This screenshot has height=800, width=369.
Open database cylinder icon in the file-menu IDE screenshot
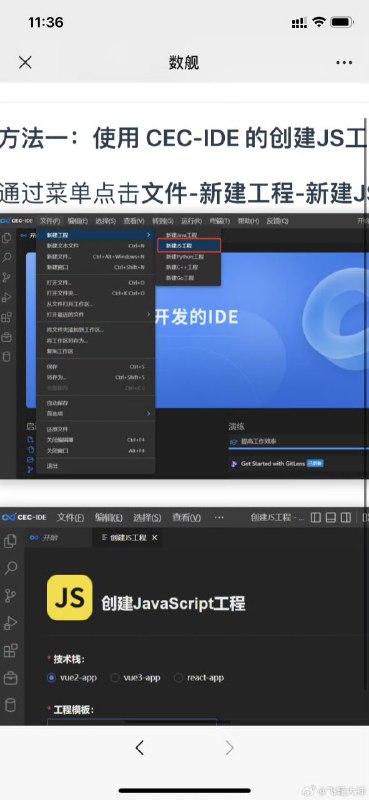pyautogui.click(x=7, y=356)
